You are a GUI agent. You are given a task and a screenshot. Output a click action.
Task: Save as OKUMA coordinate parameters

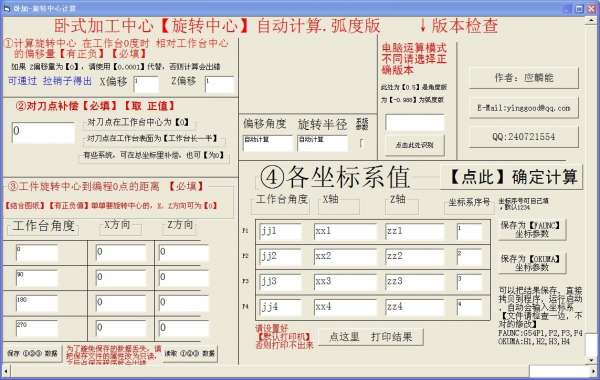(x=532, y=263)
